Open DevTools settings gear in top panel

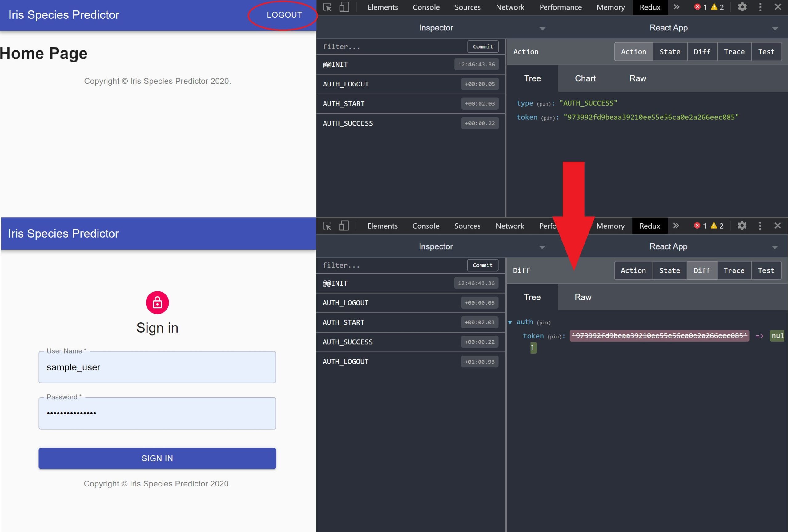point(742,7)
